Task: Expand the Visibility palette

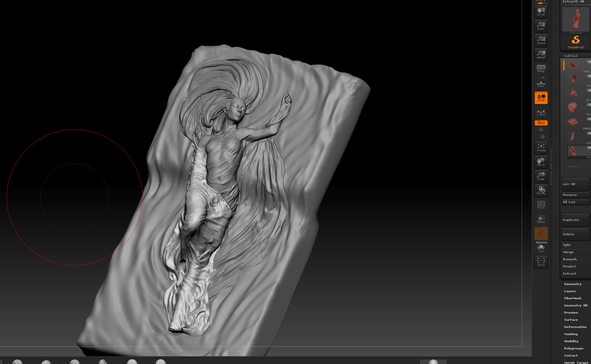Action: 571,341
